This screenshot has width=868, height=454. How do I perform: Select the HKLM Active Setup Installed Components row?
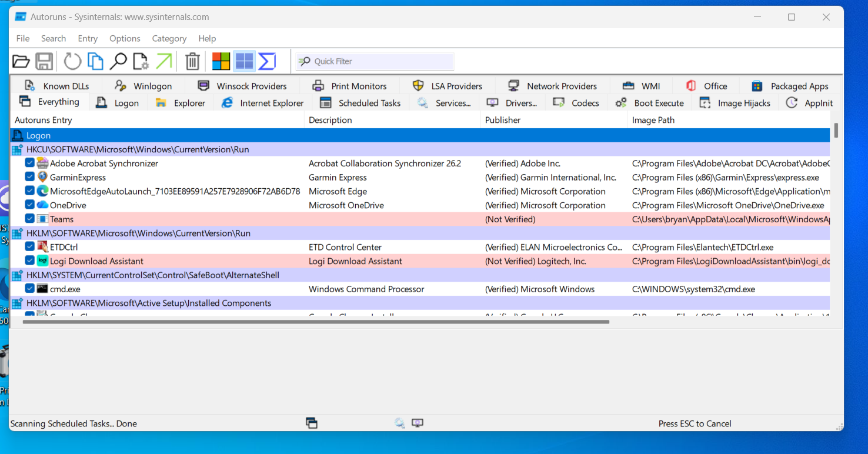(x=420, y=303)
